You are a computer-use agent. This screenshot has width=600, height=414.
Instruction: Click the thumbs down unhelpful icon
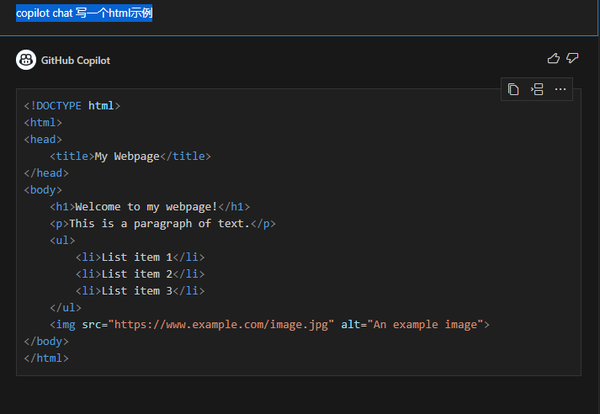572,59
